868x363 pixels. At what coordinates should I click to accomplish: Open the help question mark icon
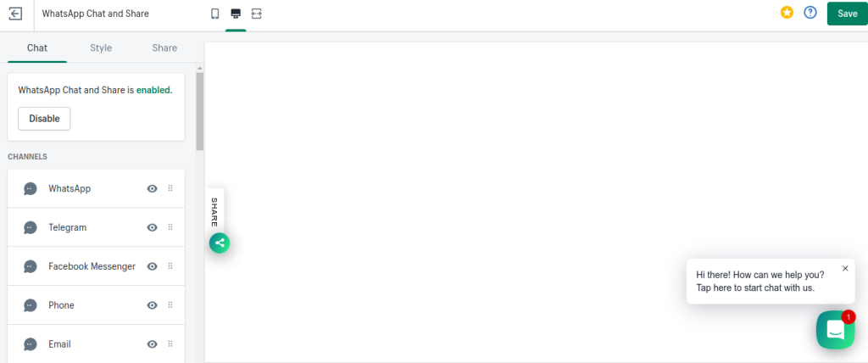click(810, 13)
